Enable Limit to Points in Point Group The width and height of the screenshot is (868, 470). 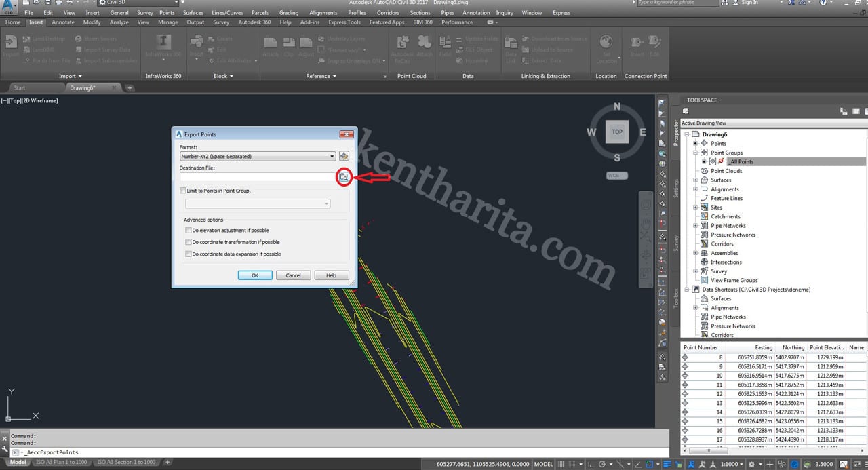tap(183, 191)
